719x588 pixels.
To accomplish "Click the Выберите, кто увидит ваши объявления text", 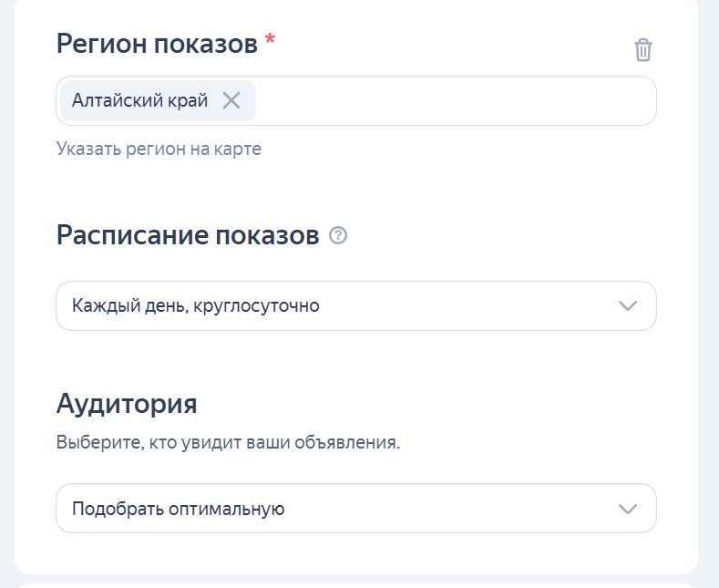I will 228,444.
